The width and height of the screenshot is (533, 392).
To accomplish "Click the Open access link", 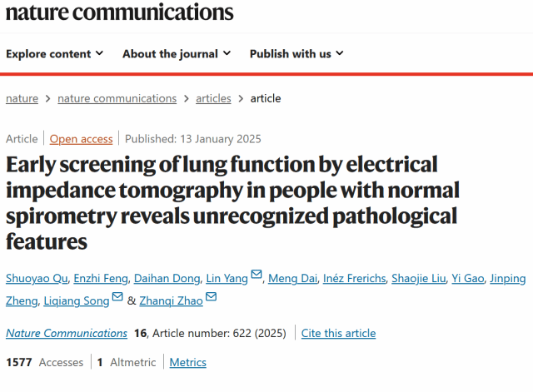I will coord(81,139).
